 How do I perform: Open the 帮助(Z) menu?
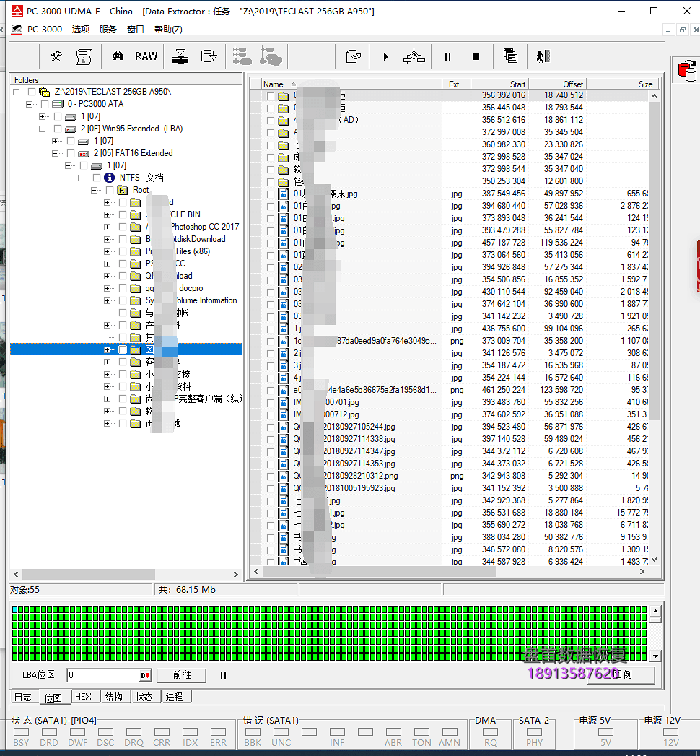coord(168,30)
